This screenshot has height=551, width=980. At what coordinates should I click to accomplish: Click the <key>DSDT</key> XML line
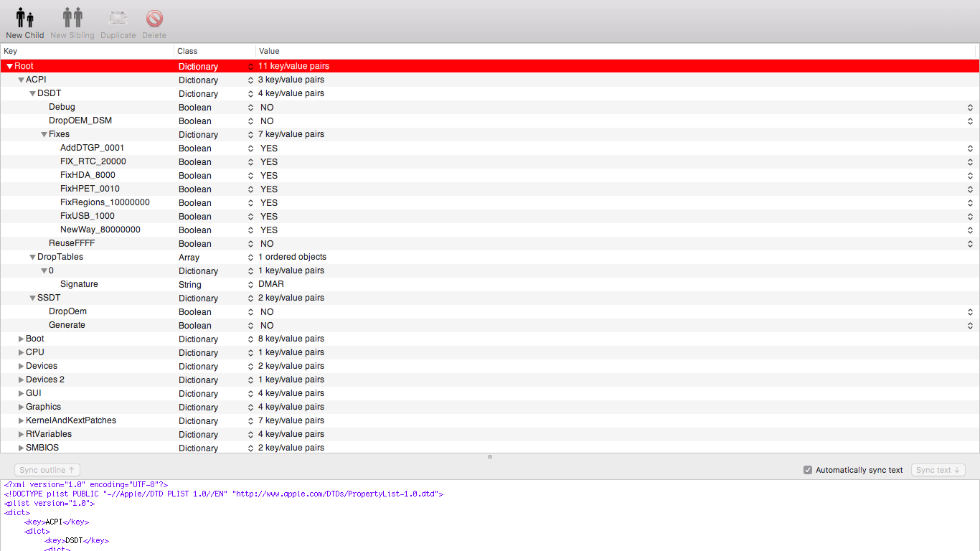click(x=77, y=541)
